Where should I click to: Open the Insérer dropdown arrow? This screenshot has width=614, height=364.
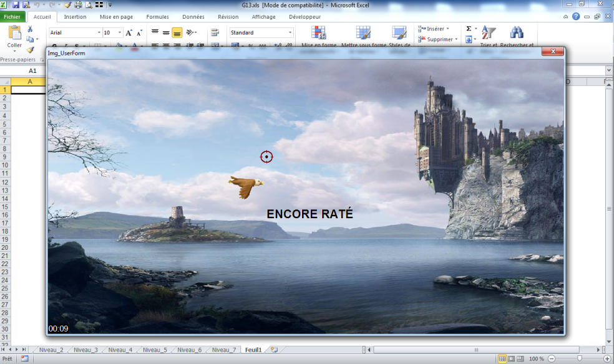pos(447,29)
